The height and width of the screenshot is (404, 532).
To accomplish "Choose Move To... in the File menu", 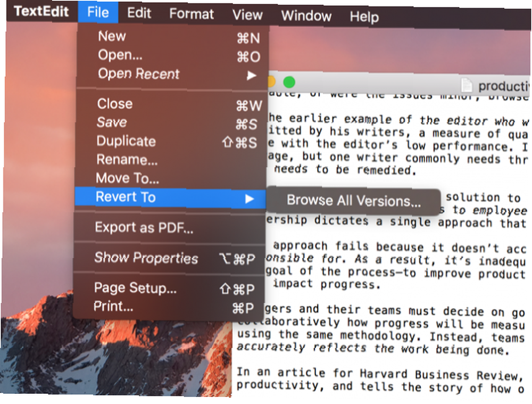I will pos(171,178).
